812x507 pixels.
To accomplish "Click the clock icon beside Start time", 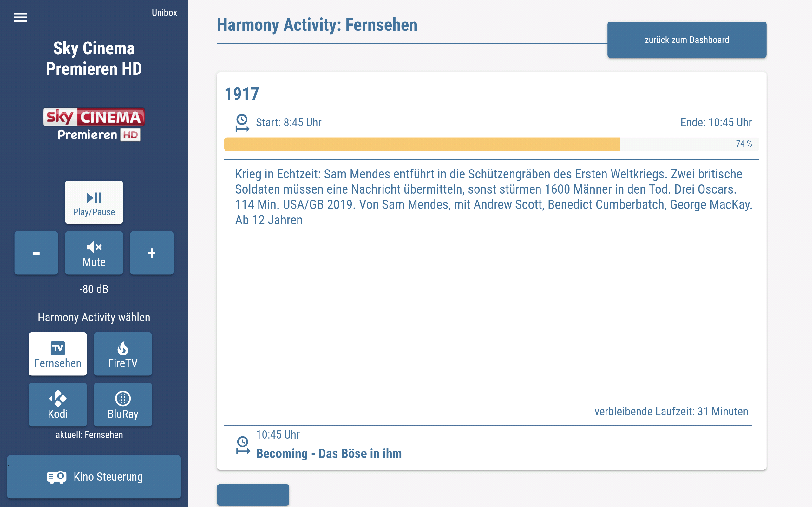I will point(242,123).
